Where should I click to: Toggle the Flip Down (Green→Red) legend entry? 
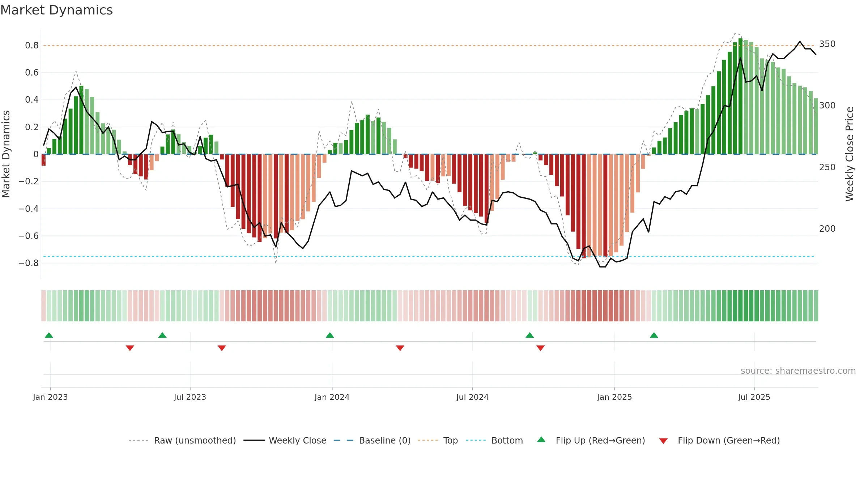click(x=719, y=440)
